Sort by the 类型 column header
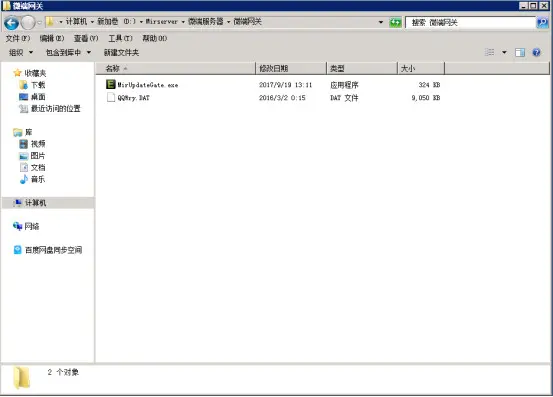The height and width of the screenshot is (397, 553). [362, 68]
